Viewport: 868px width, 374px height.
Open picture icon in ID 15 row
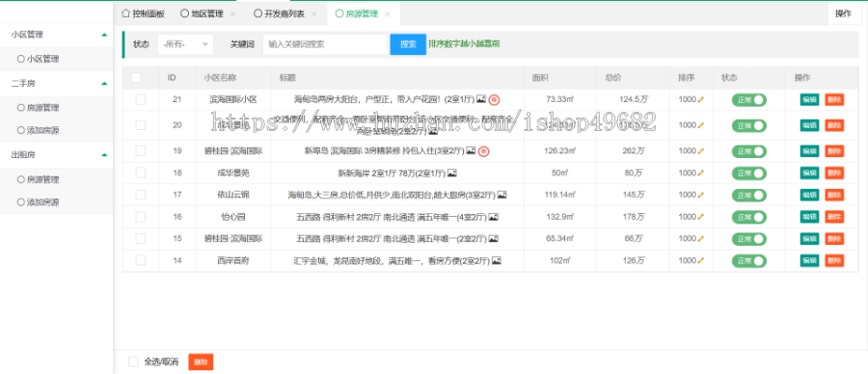(x=494, y=238)
